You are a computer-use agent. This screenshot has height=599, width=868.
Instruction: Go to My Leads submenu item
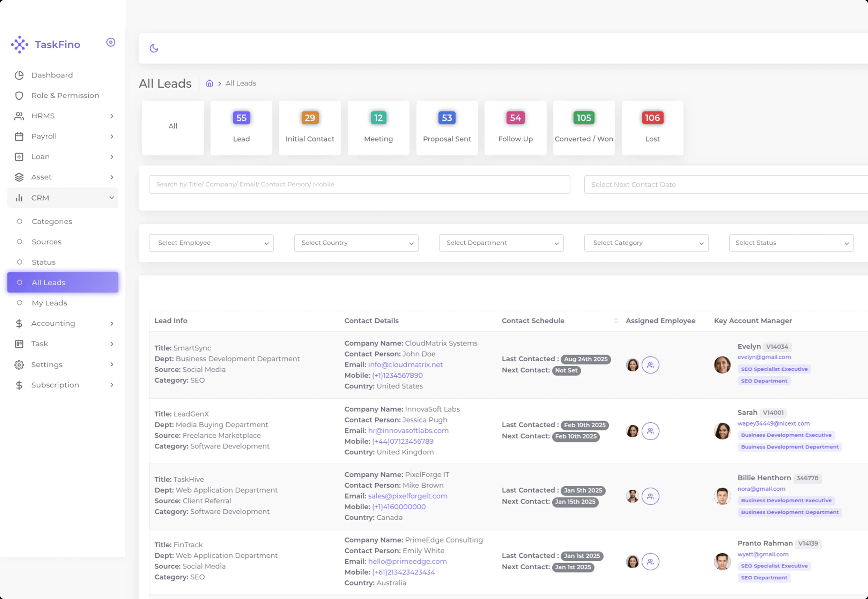pos(49,303)
